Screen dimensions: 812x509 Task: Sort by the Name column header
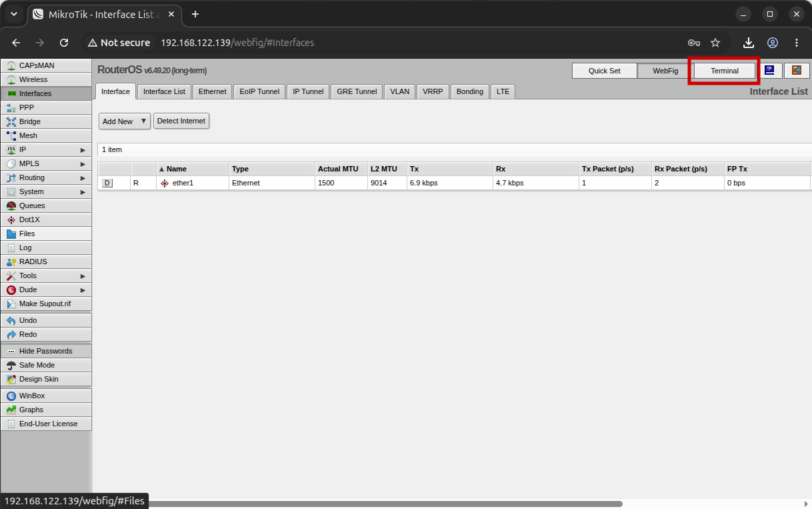click(193, 169)
